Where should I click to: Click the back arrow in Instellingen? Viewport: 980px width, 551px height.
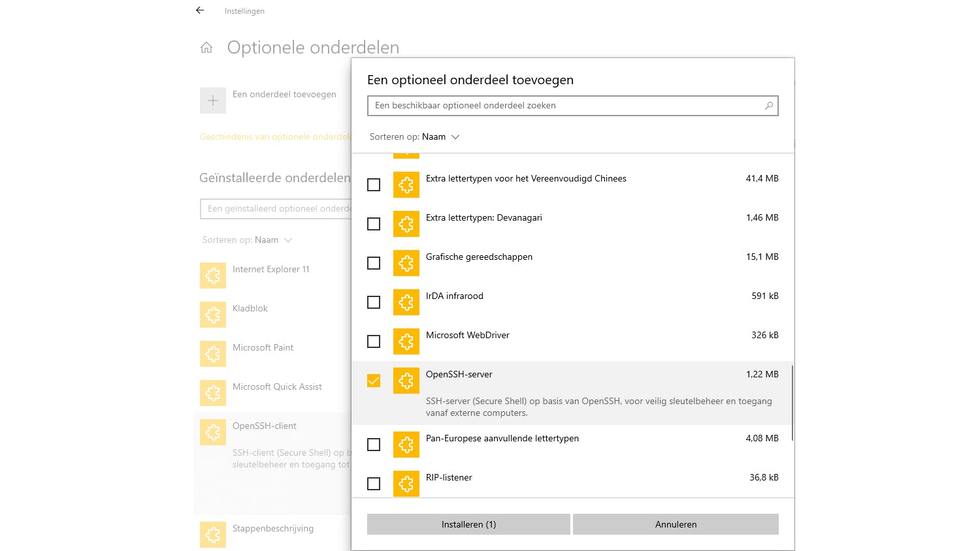tap(200, 10)
